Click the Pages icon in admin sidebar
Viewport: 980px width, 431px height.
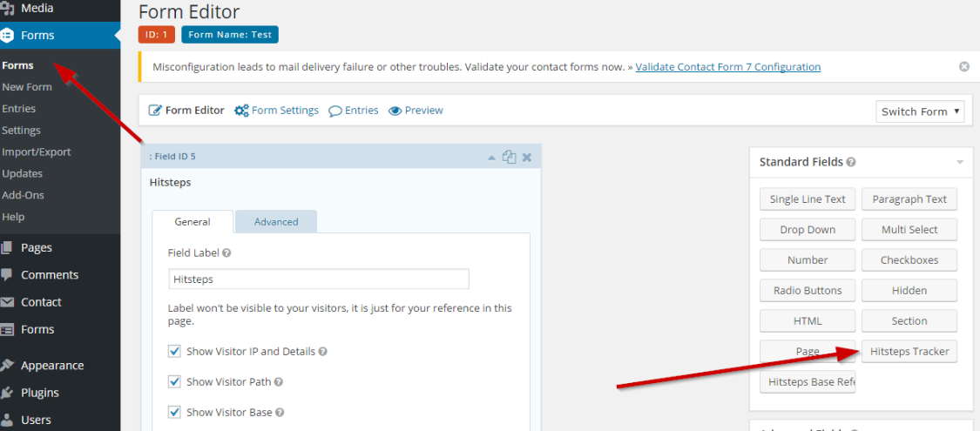pos(7,247)
